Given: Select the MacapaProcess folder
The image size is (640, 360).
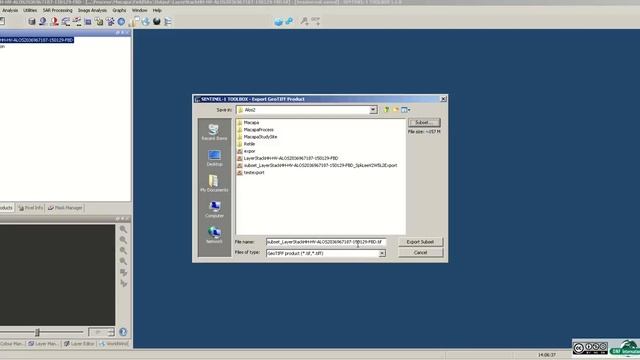Looking at the screenshot, I should (255, 130).
